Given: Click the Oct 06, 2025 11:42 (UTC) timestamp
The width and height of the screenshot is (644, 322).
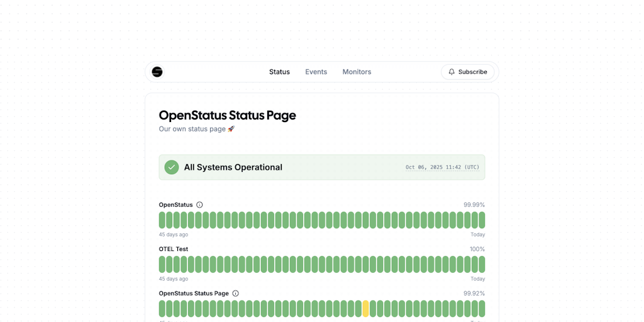Looking at the screenshot, I should pos(442,167).
